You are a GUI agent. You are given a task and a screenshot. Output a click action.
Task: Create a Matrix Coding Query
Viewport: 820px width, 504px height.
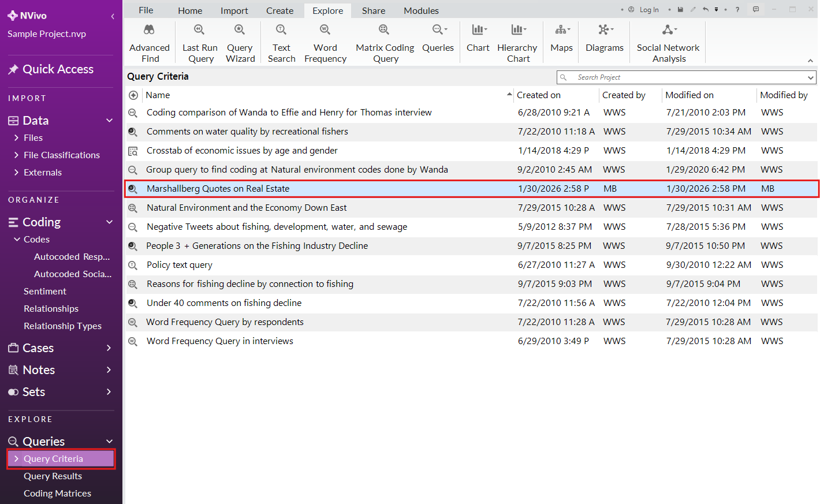(x=385, y=43)
